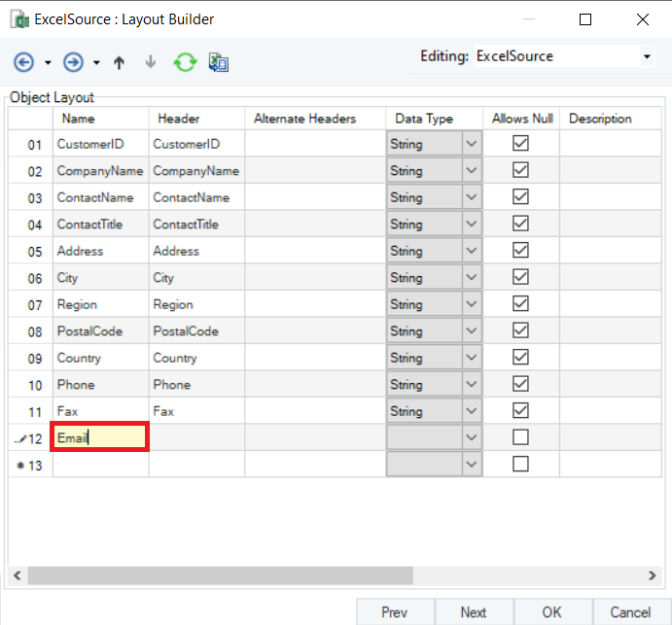
Task: Click the blue forward arrow icon
Action: click(x=73, y=63)
